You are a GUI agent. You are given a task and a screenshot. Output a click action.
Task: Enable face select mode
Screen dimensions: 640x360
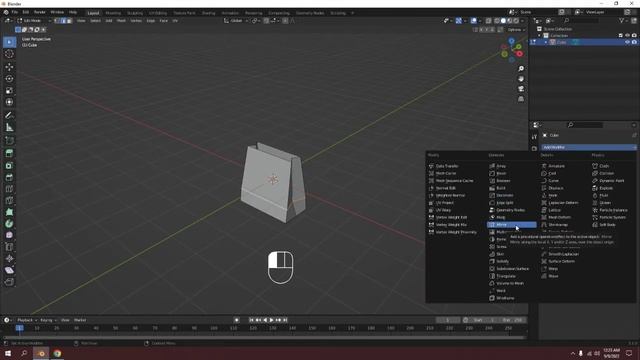coord(69,20)
